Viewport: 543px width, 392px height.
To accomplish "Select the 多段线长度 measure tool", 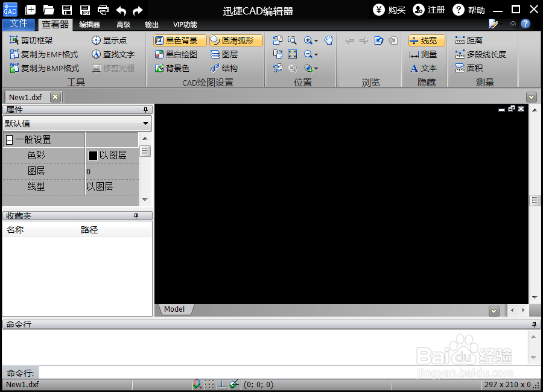I will point(480,54).
